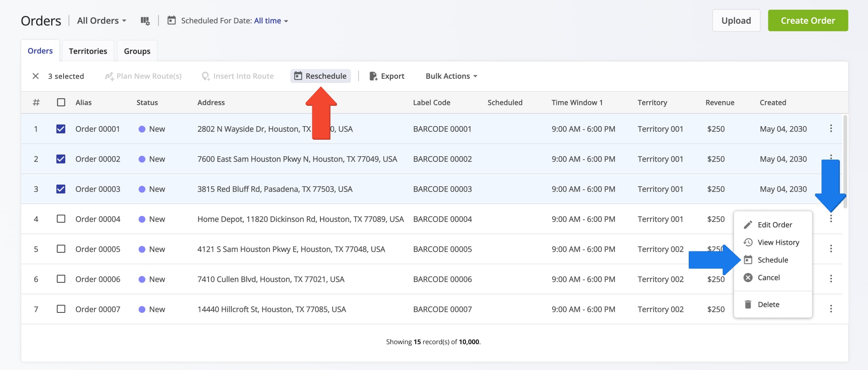Uncheck the checkbox for Order 00003

61,189
